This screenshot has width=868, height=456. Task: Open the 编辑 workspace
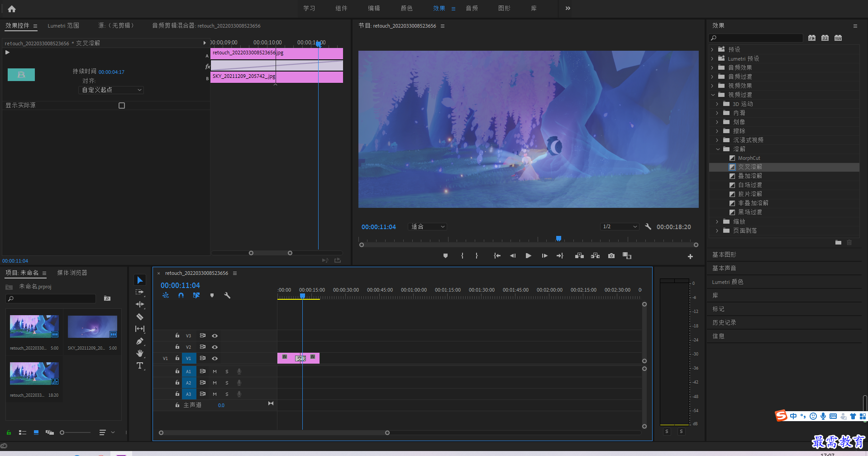[x=374, y=8]
